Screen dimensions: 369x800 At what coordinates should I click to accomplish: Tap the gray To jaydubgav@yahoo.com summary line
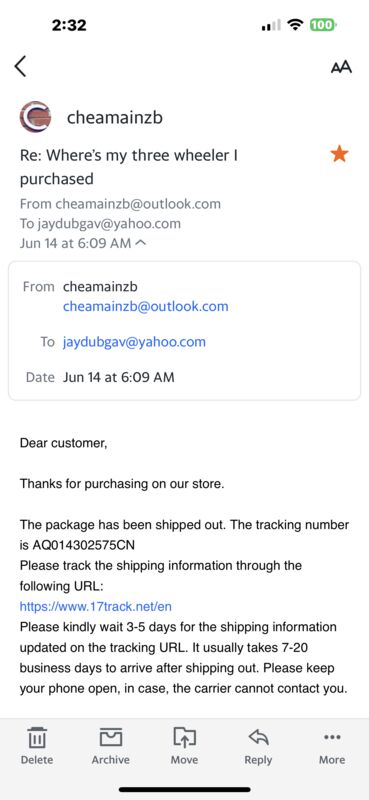[100, 223]
